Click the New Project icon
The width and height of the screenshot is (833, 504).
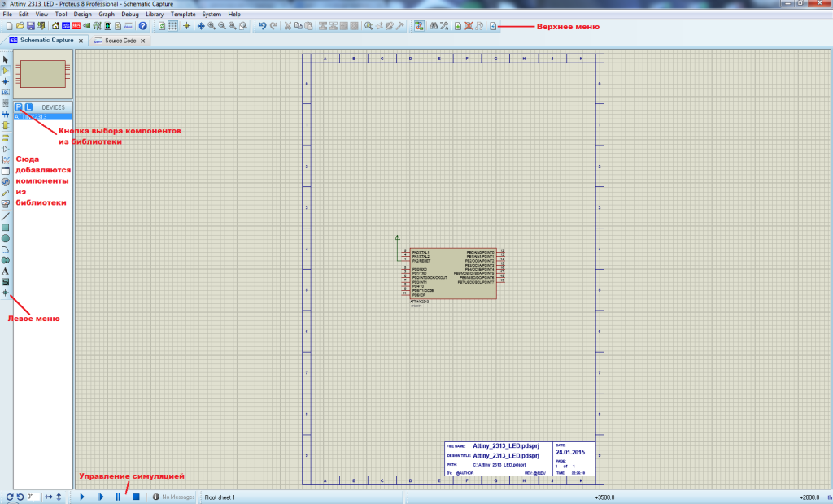pyautogui.click(x=9, y=26)
